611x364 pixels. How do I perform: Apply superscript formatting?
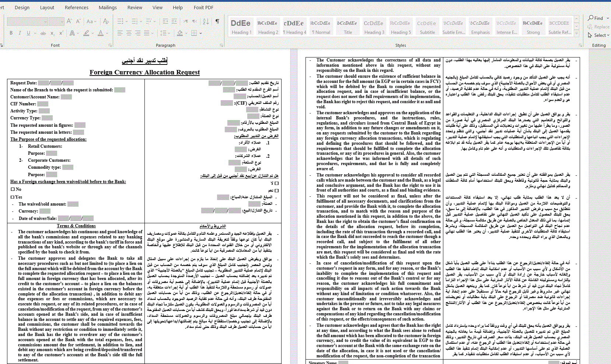(x=61, y=33)
